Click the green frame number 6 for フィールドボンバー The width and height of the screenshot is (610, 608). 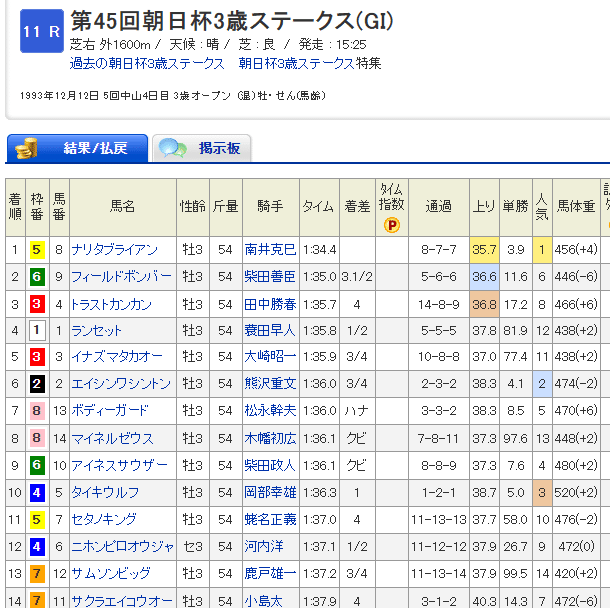(x=36, y=277)
